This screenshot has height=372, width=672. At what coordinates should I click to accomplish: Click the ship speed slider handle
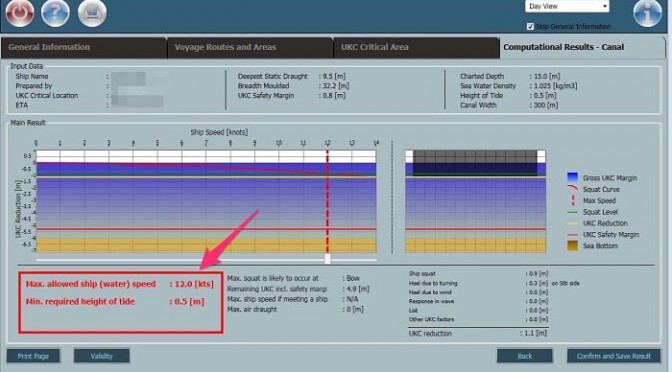[327, 259]
